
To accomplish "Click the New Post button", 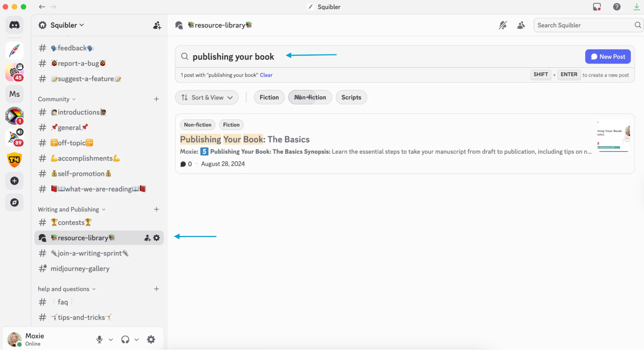I will click(x=608, y=57).
